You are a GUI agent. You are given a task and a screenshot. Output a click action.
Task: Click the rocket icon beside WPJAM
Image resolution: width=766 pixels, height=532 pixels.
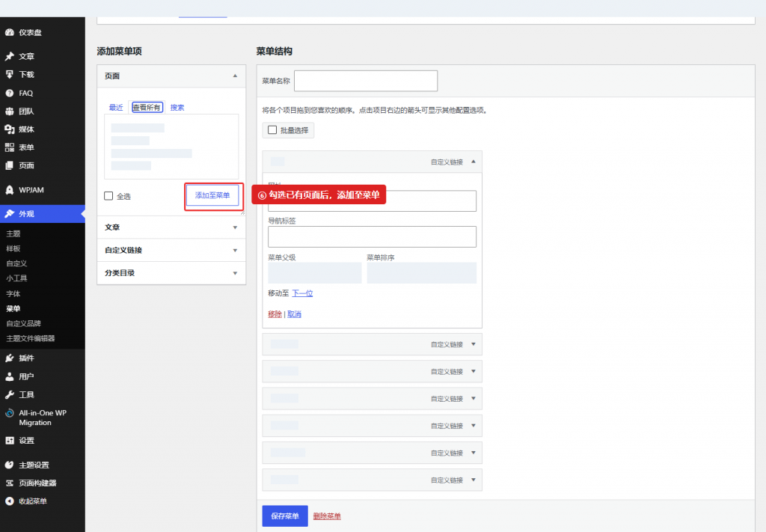pos(9,189)
